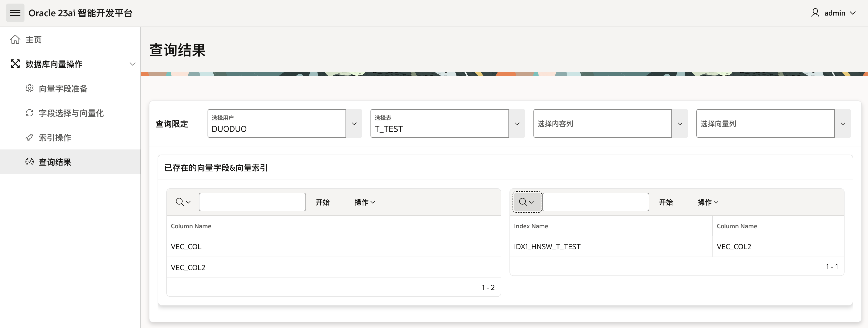The height and width of the screenshot is (328, 868).
Task: Expand the 选择向量列 dropdown
Action: (x=843, y=124)
